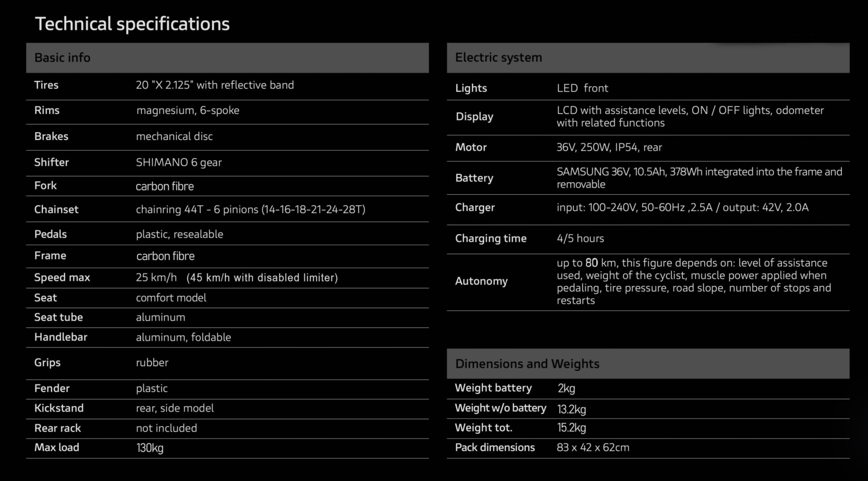The width and height of the screenshot is (868, 481).
Task: Click the Motor 36V, 250W value
Action: [x=609, y=147]
